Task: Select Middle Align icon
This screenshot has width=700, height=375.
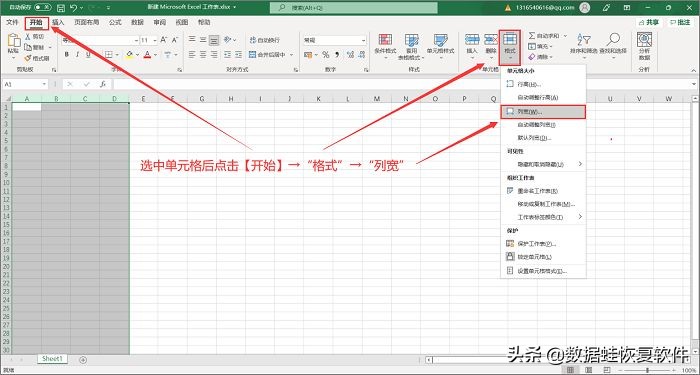Action: coord(203,40)
